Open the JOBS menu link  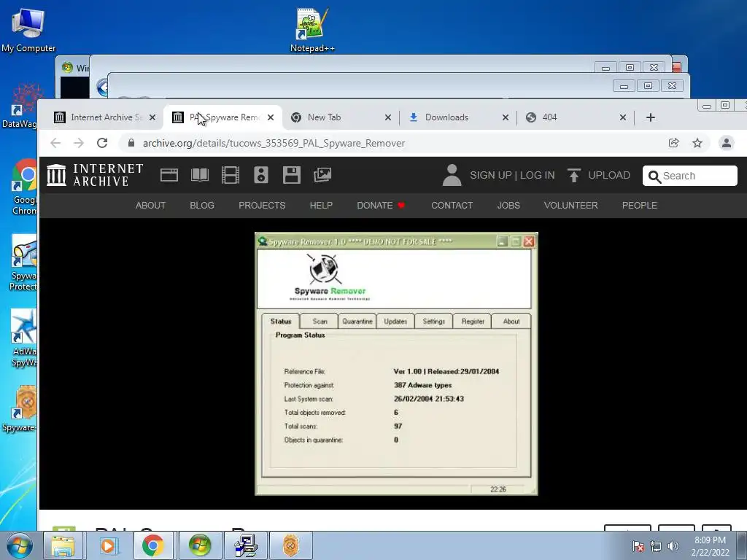(x=508, y=205)
